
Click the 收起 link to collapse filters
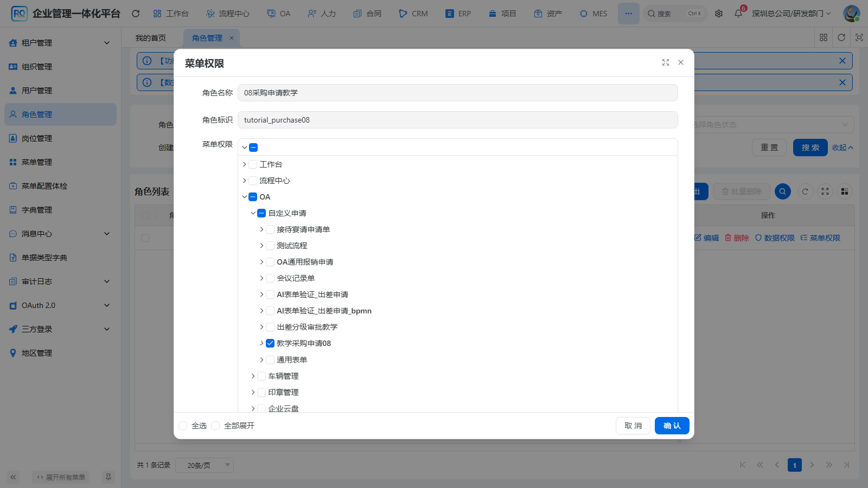(843, 147)
